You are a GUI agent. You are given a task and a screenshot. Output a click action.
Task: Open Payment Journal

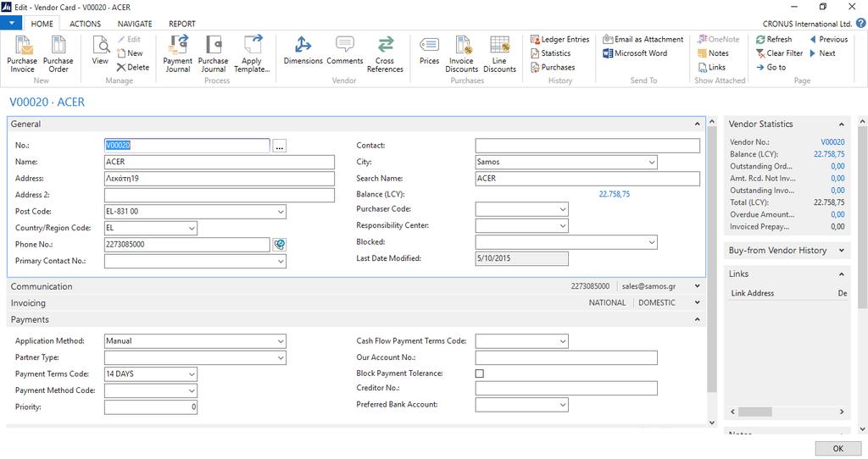click(178, 53)
